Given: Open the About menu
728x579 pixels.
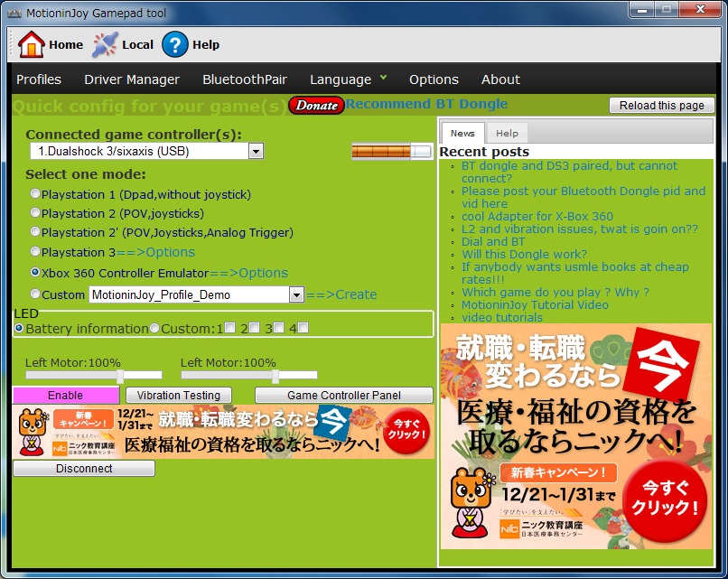Looking at the screenshot, I should pyautogui.click(x=500, y=79).
